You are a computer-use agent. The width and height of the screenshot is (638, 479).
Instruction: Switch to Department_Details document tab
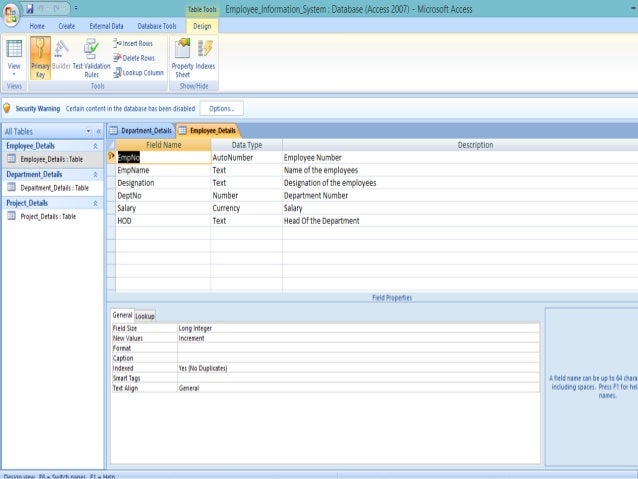click(141, 130)
